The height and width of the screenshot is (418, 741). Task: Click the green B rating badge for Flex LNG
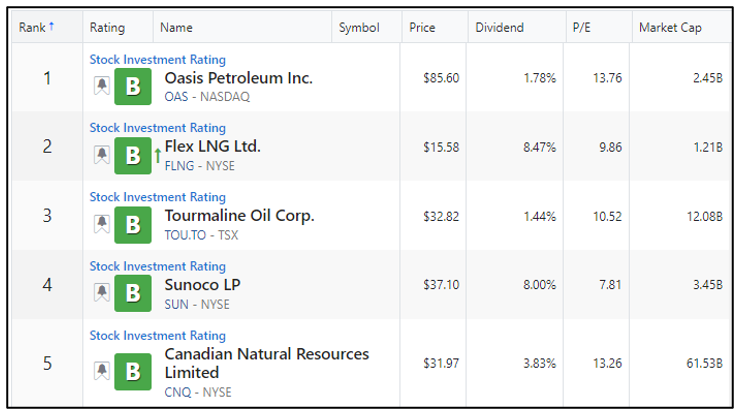tap(133, 155)
